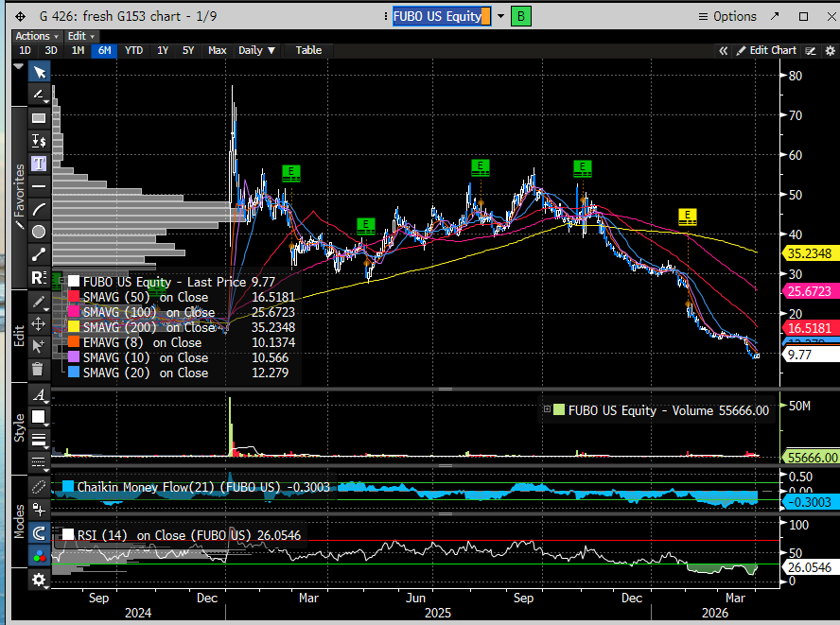Image resolution: width=840 pixels, height=625 pixels.
Task: Collapse the top toolbar with the double chevrons
Action: [723, 50]
